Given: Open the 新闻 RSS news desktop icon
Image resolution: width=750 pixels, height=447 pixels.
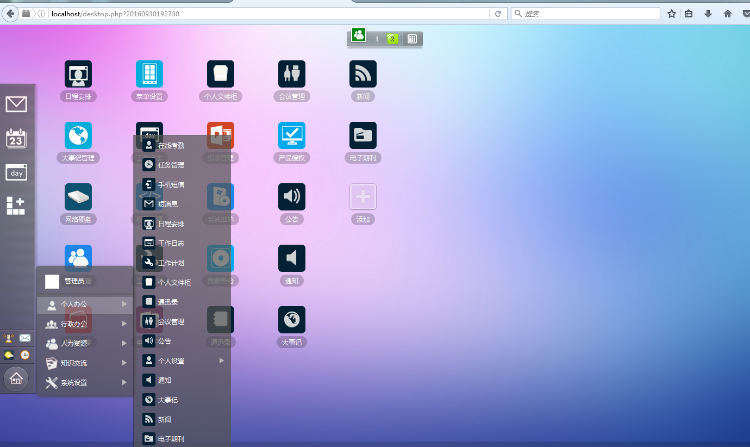Looking at the screenshot, I should tap(363, 74).
